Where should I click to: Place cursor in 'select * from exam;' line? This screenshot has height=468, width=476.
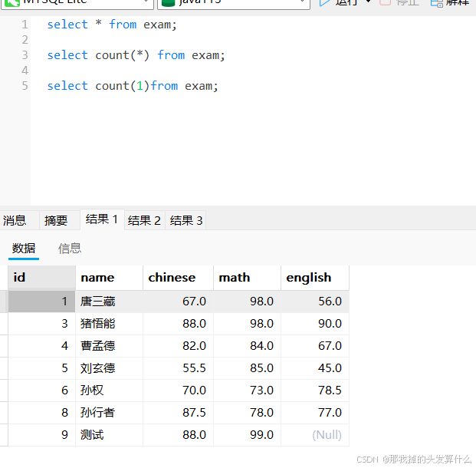click(x=112, y=25)
